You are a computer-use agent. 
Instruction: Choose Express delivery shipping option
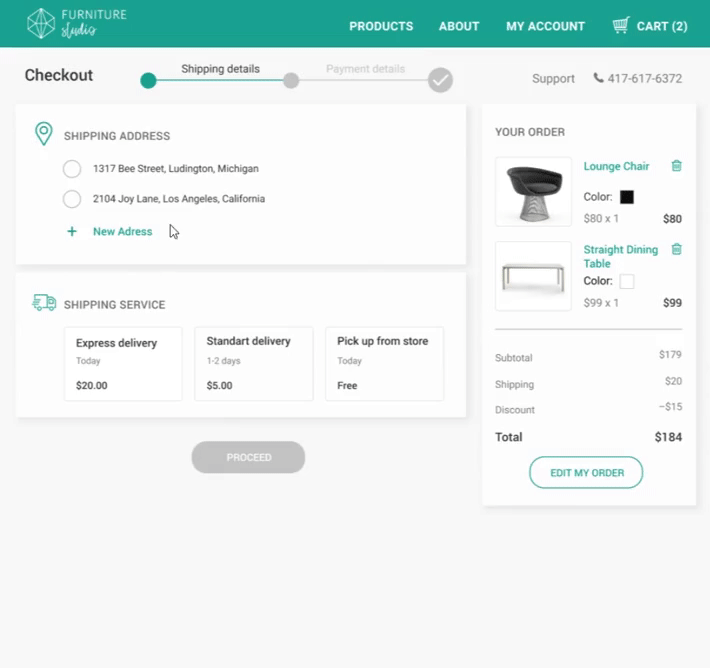[123, 364]
